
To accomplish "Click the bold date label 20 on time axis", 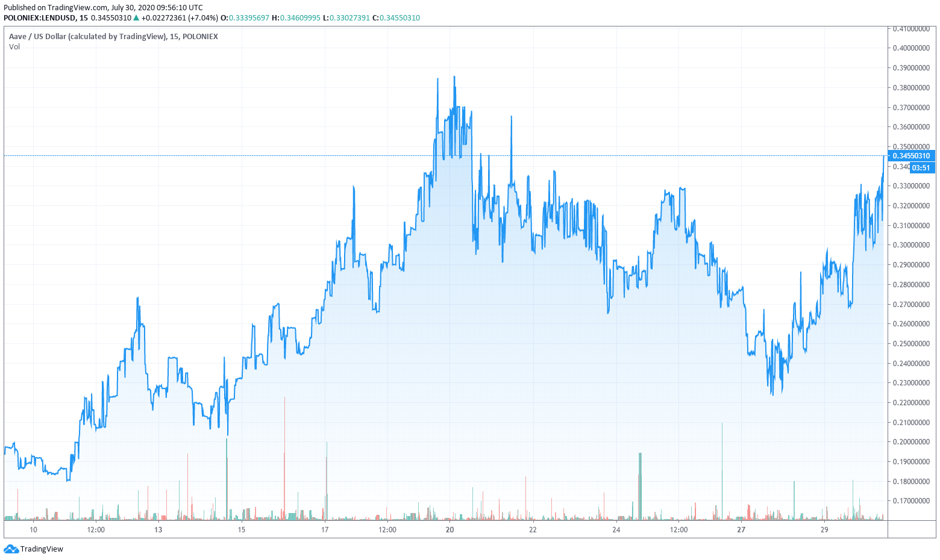I will click(x=450, y=530).
